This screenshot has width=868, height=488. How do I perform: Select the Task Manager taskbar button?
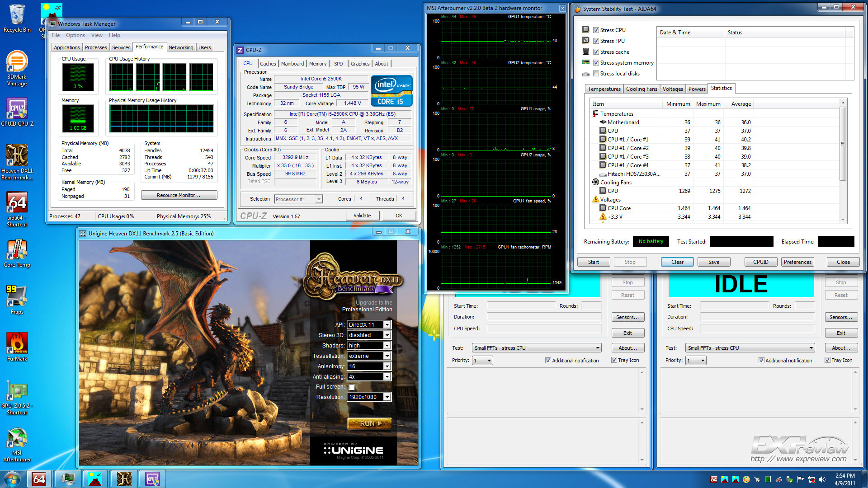click(x=68, y=479)
